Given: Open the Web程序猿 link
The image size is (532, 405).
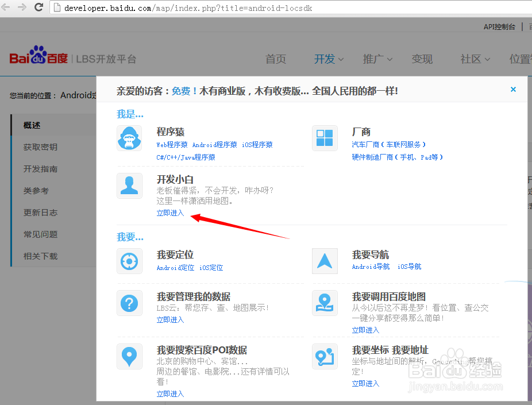Looking at the screenshot, I should [172, 145].
